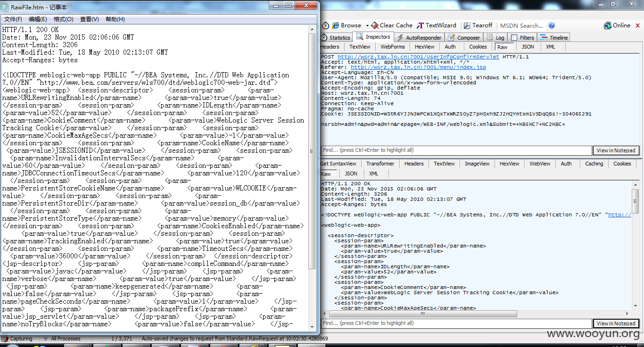Open the Notepad 格式(O) menu
The height and width of the screenshot is (347, 644).
coord(64,19)
